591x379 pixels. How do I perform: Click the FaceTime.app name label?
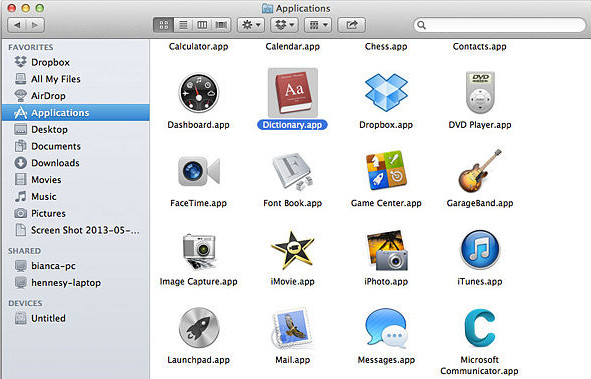pyautogui.click(x=199, y=203)
